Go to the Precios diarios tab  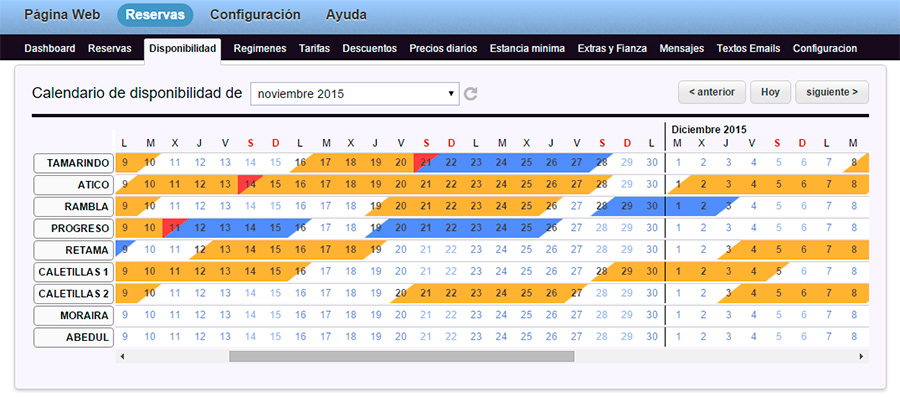(443, 49)
